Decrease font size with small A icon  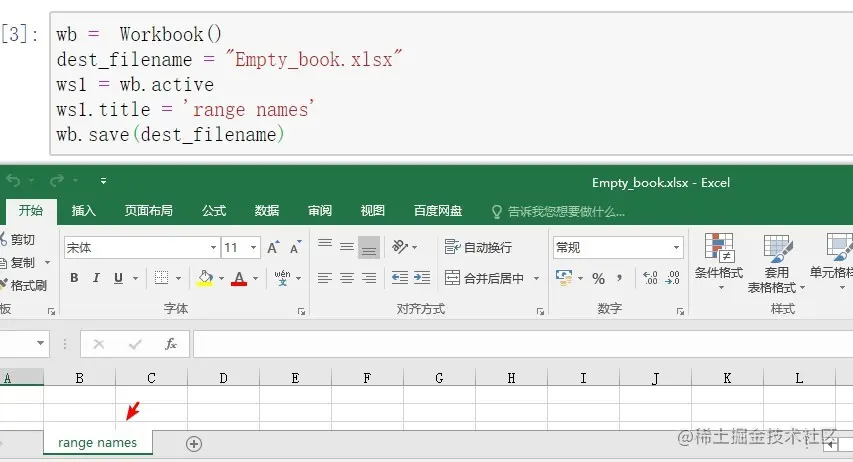point(295,248)
